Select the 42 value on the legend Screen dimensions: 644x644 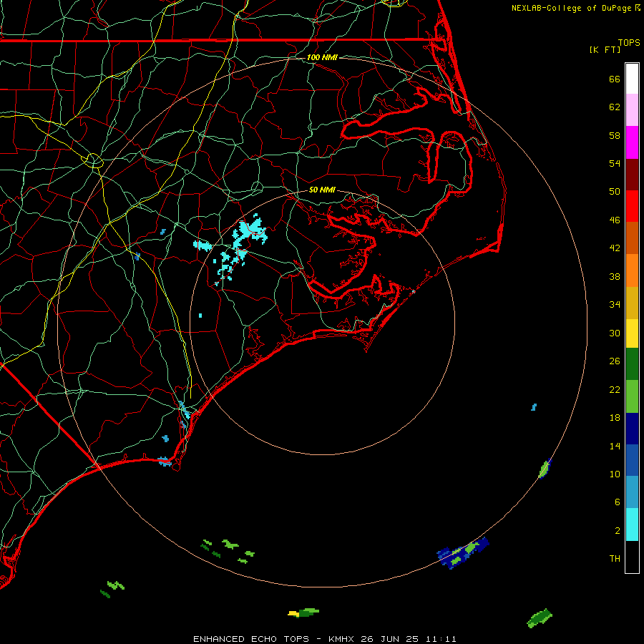[615, 248]
